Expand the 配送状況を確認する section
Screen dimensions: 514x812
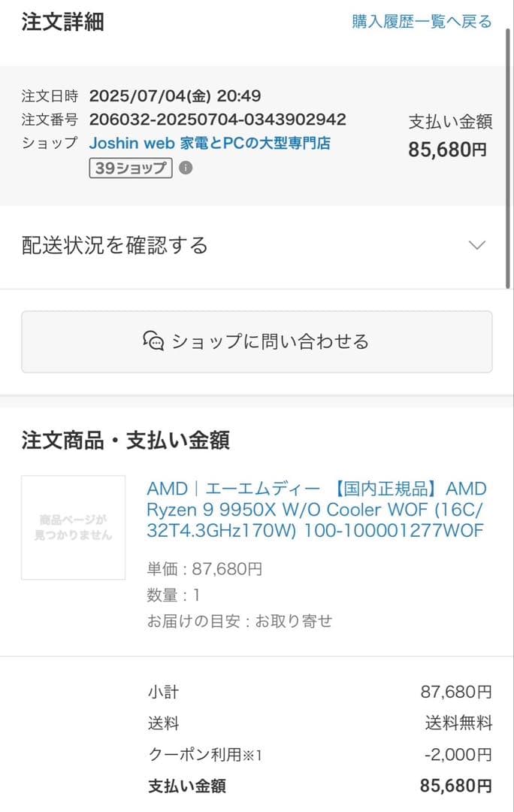click(115, 245)
